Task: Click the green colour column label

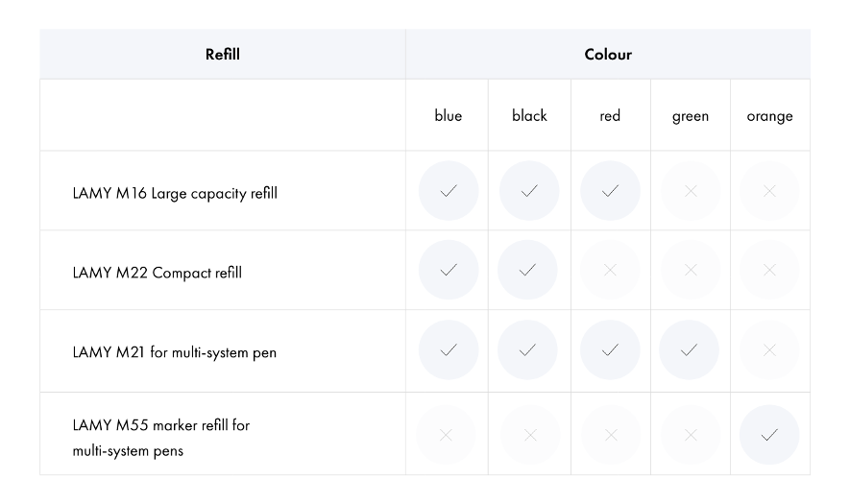Action: tap(691, 116)
